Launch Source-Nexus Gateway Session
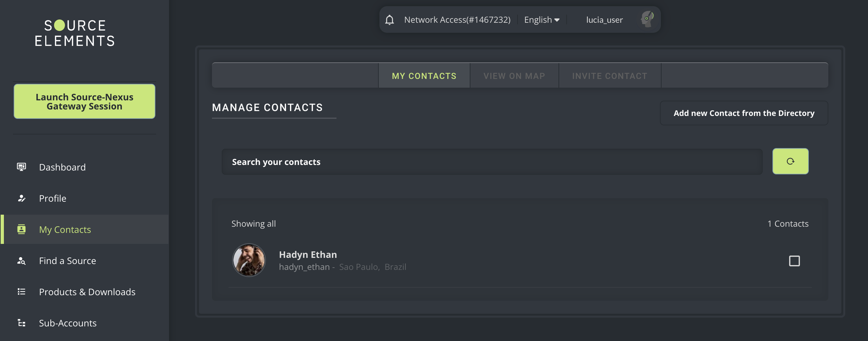Image resolution: width=868 pixels, height=341 pixels. coord(84,101)
